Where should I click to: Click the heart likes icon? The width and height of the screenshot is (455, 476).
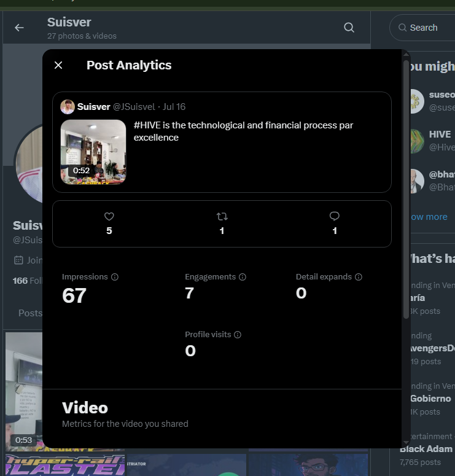click(x=109, y=216)
